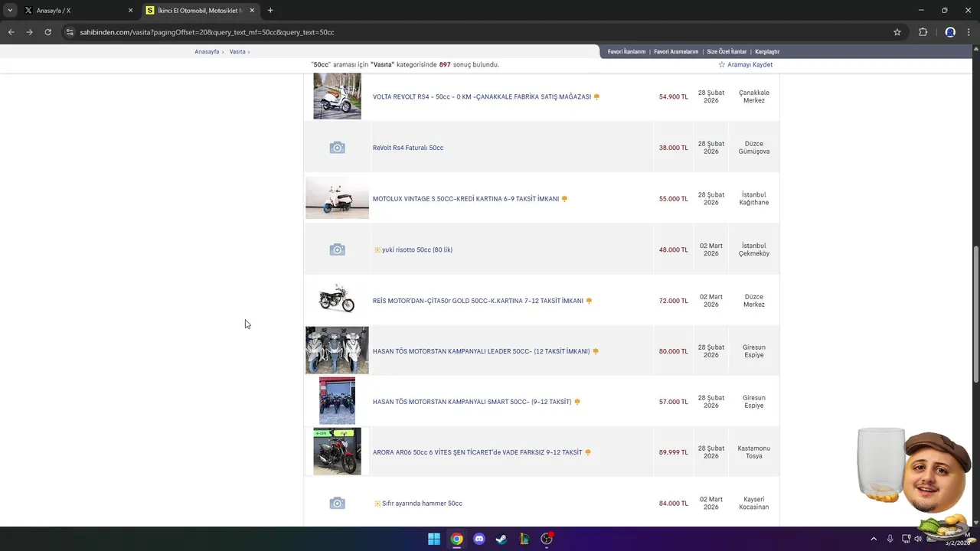Click store badge icon on MOTOLUX listing

(564, 199)
